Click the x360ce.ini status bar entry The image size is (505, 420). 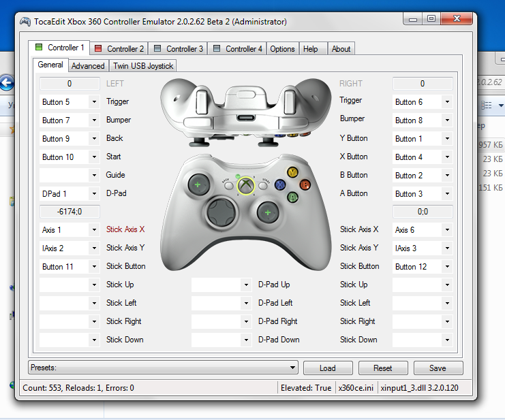click(356, 388)
